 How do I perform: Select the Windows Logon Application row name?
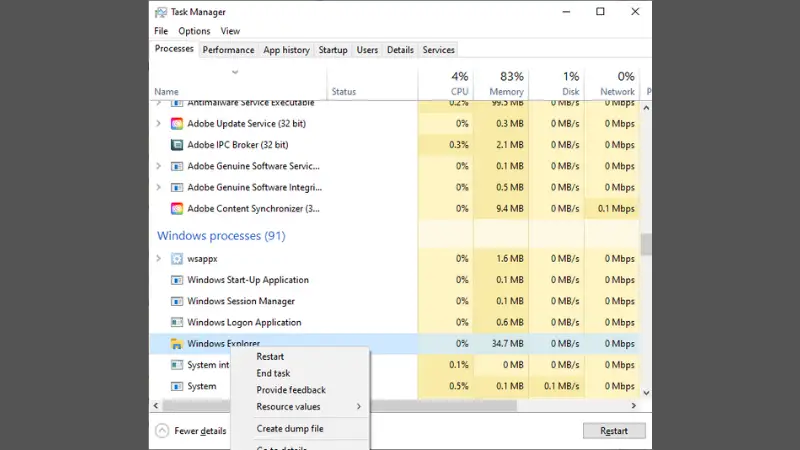coord(244,322)
